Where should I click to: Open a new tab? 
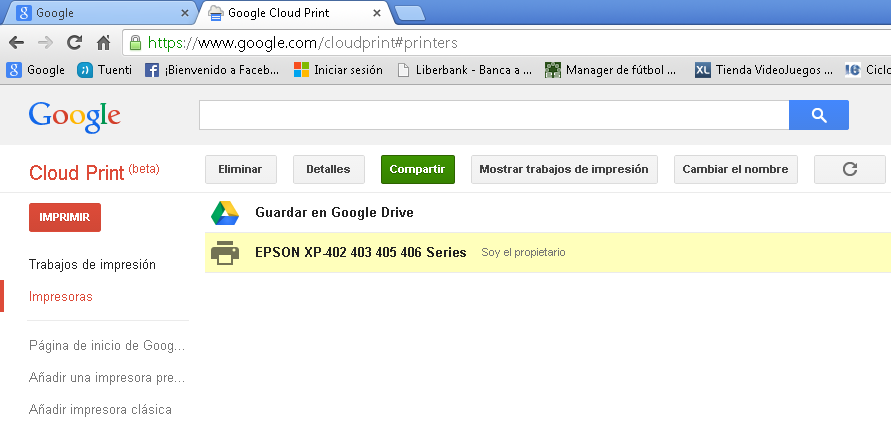click(409, 13)
